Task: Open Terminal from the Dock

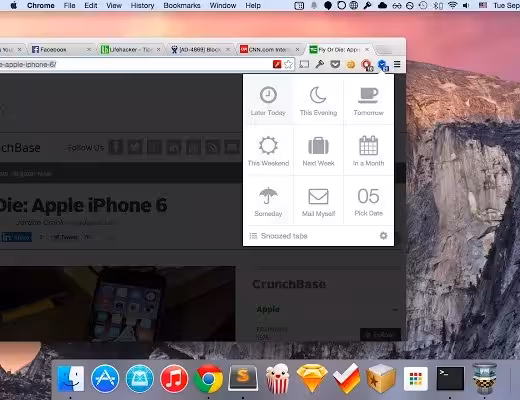Action: pyautogui.click(x=450, y=379)
